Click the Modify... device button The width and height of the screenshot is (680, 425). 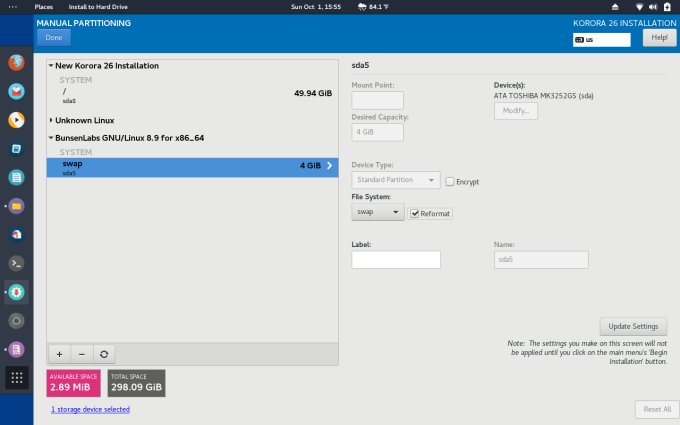(x=516, y=111)
